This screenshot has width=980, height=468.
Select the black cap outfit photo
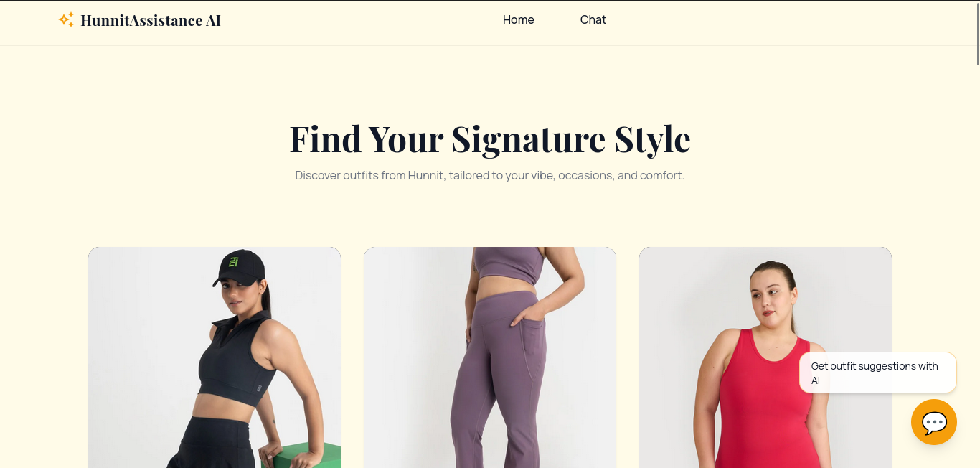(215, 357)
